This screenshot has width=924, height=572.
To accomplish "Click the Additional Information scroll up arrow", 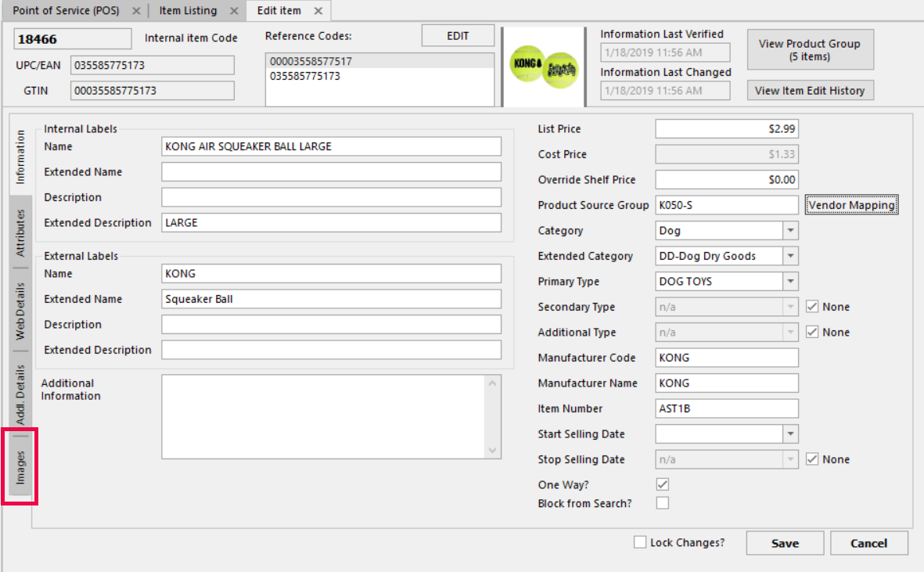I will pos(493,383).
